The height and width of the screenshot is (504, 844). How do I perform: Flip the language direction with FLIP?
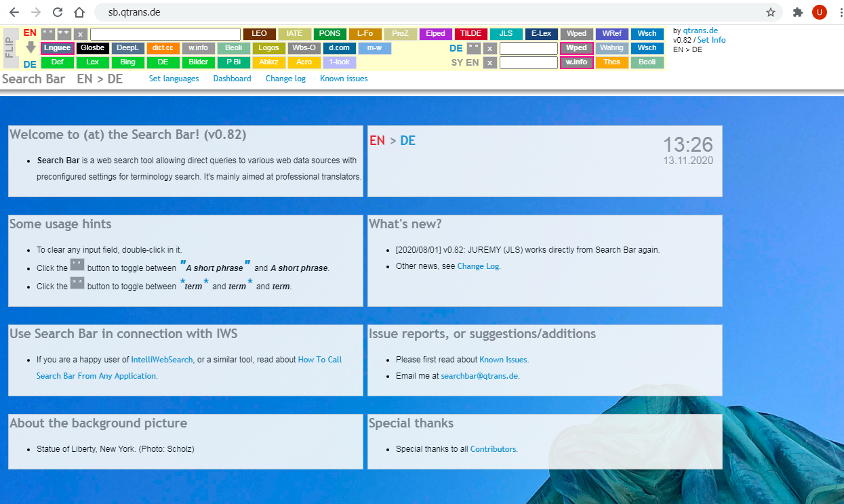[x=10, y=47]
